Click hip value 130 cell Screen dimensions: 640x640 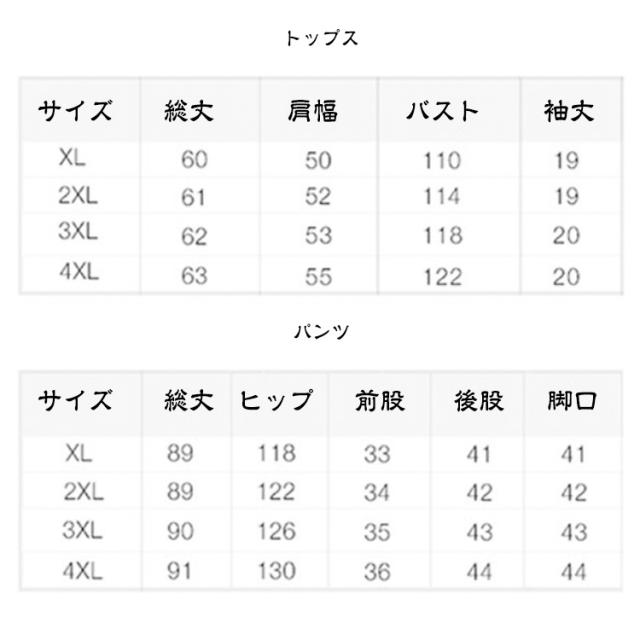point(276,572)
